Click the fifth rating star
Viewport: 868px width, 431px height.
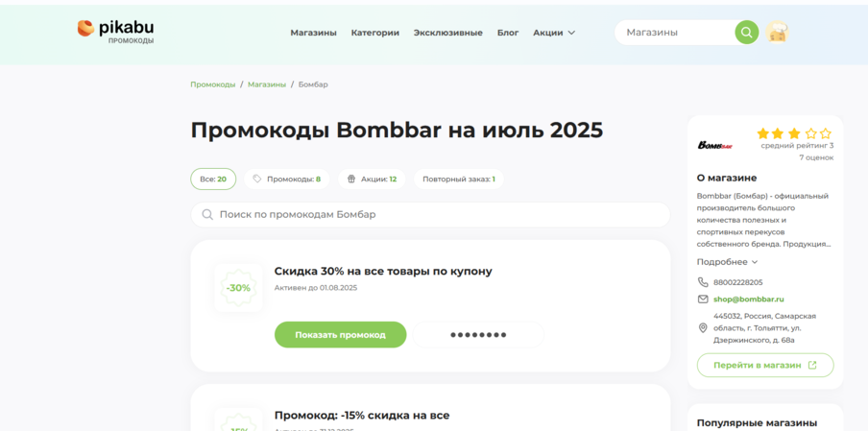click(826, 133)
